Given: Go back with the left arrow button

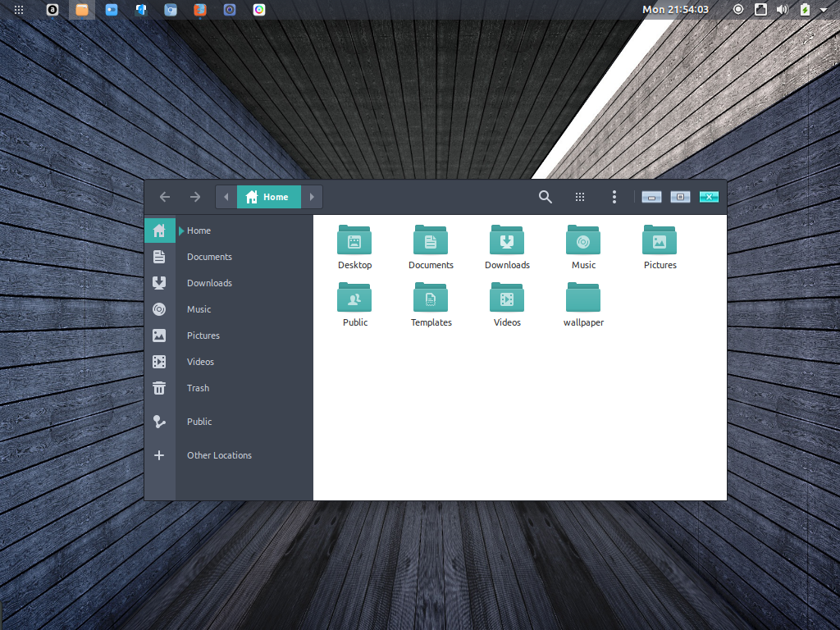Looking at the screenshot, I should 165,197.
